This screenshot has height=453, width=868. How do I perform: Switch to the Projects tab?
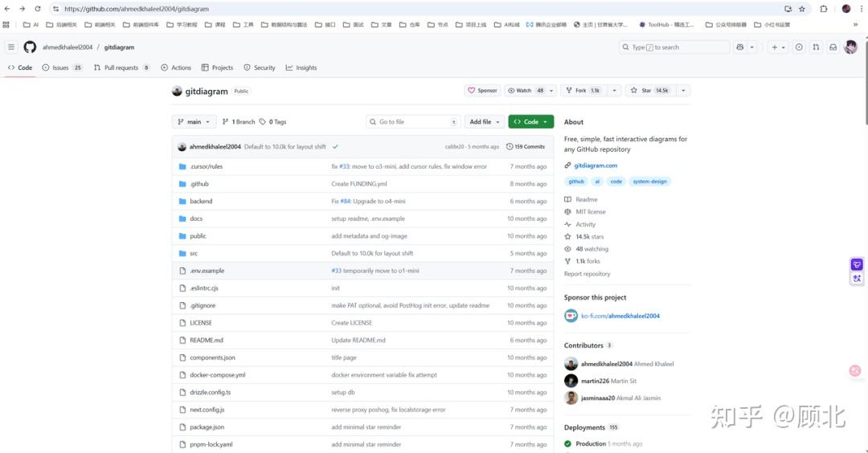217,67
